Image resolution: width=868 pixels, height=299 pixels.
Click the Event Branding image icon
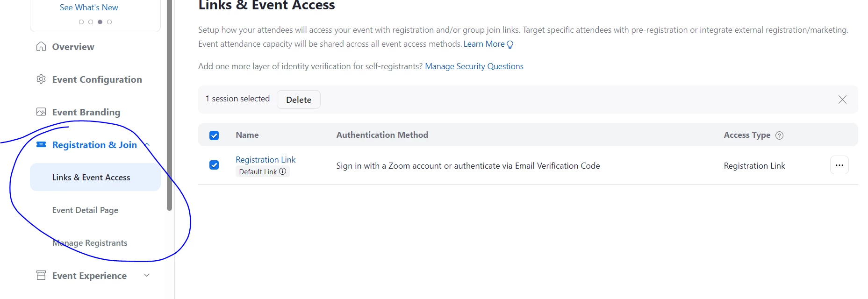41,112
